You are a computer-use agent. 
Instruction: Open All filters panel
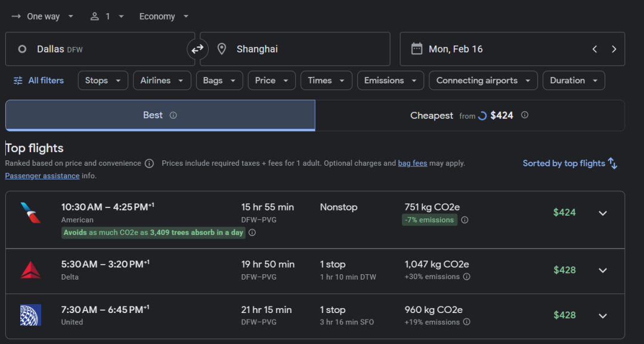click(x=39, y=80)
